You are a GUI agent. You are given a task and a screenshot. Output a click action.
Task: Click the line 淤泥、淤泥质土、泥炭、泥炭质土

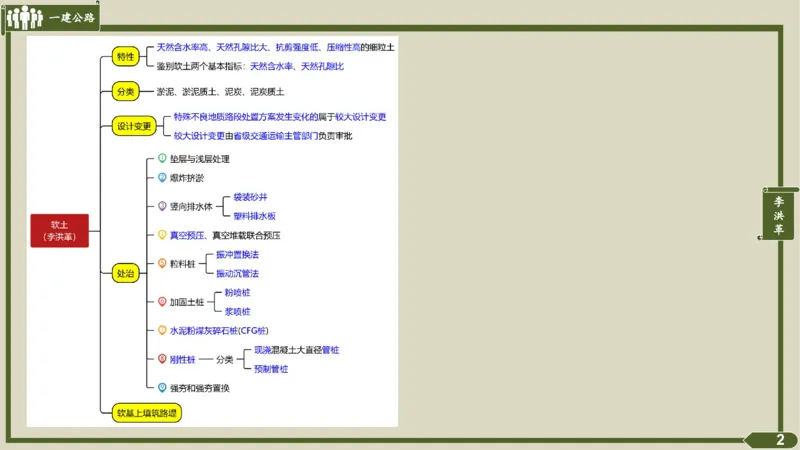coord(220,92)
